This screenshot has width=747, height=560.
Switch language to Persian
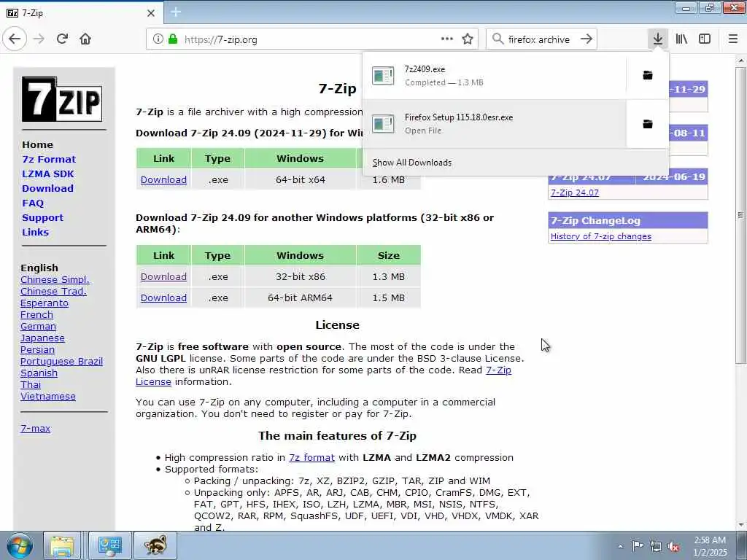point(37,349)
